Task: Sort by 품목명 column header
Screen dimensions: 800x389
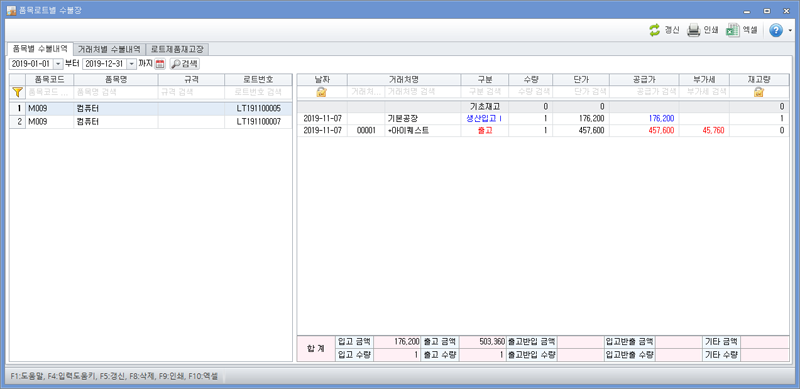Action: pyautogui.click(x=116, y=80)
